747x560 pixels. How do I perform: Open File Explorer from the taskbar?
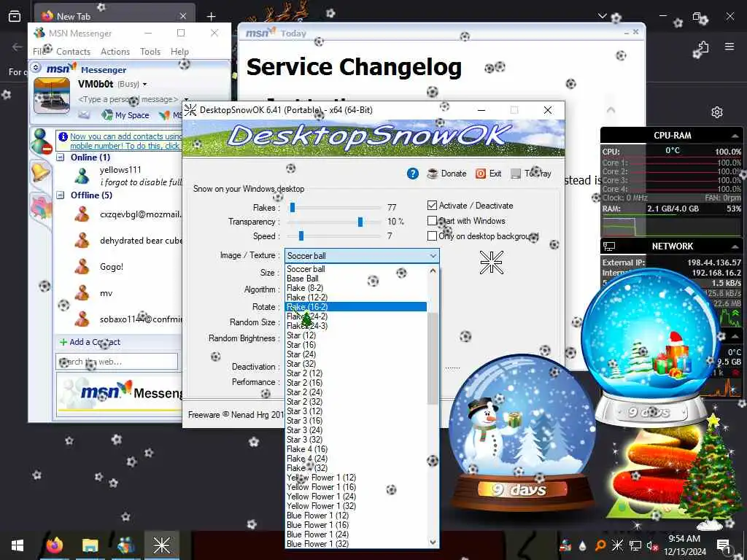pyautogui.click(x=90, y=545)
